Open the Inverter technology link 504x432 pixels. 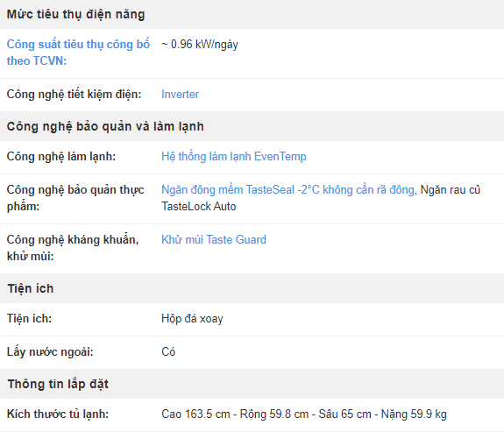pyautogui.click(x=180, y=94)
